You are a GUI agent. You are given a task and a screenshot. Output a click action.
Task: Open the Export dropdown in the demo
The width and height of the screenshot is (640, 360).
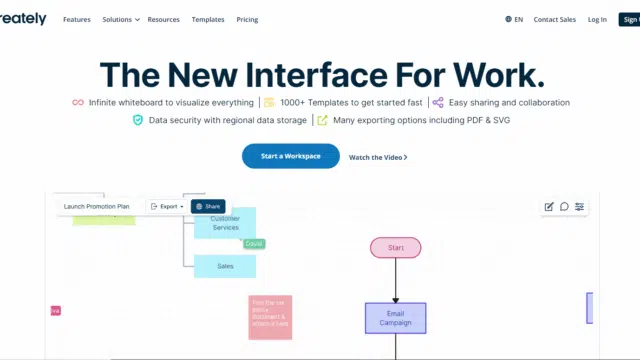click(x=167, y=207)
